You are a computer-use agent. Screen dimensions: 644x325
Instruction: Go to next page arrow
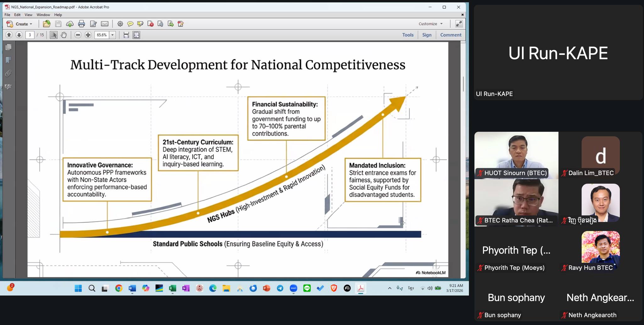click(x=19, y=35)
